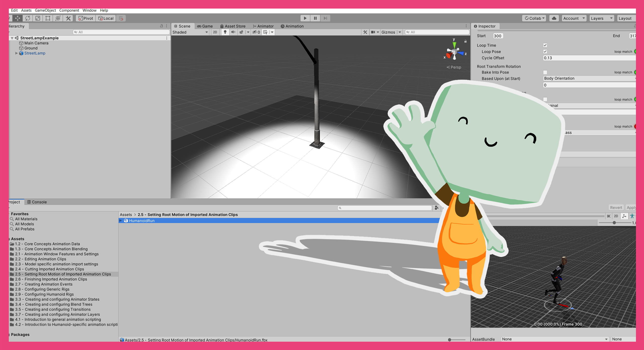Viewport: 644px width, 350px height.
Task: Toggle scene lighting bulb icon
Action: click(x=225, y=32)
